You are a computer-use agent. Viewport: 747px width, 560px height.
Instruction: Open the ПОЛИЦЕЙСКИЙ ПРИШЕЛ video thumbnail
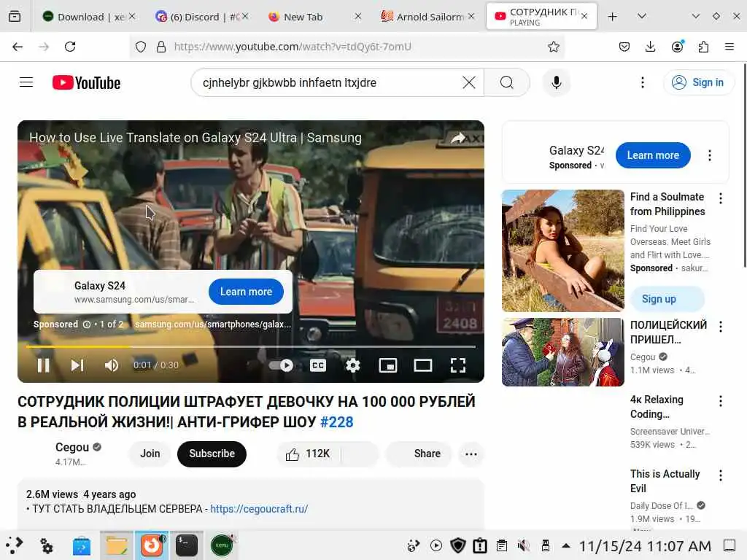click(562, 352)
